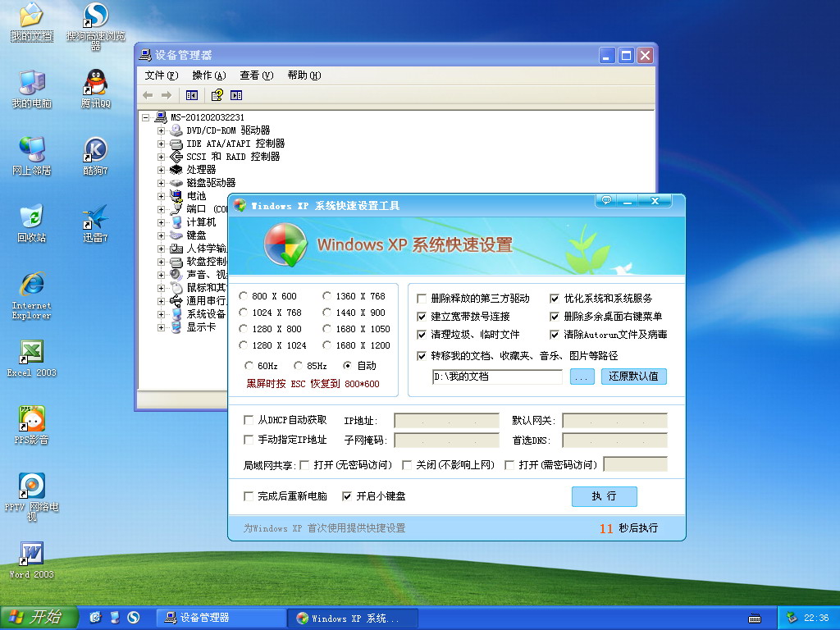Click 执行 button

coord(605,496)
